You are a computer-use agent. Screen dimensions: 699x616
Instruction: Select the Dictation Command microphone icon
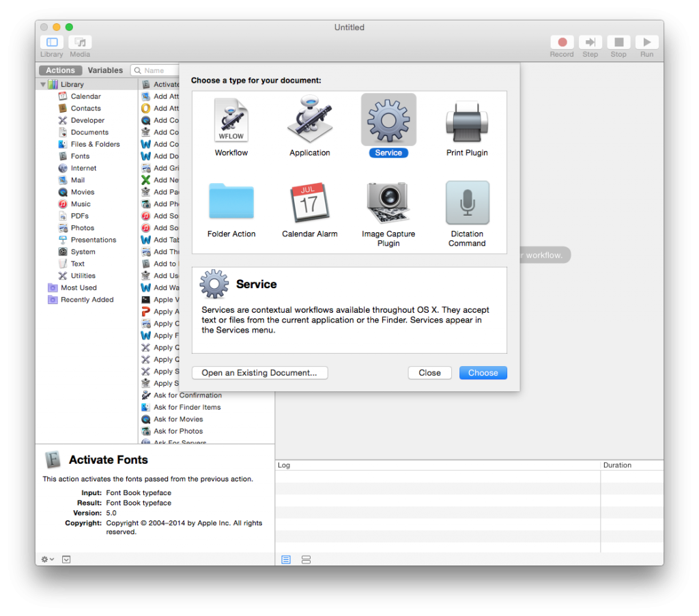(x=467, y=203)
